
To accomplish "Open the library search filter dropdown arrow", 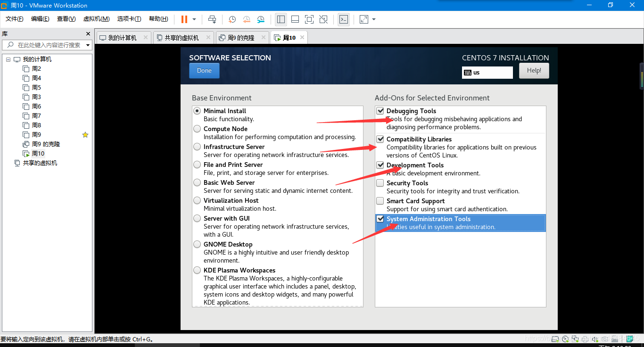I will [x=88, y=45].
